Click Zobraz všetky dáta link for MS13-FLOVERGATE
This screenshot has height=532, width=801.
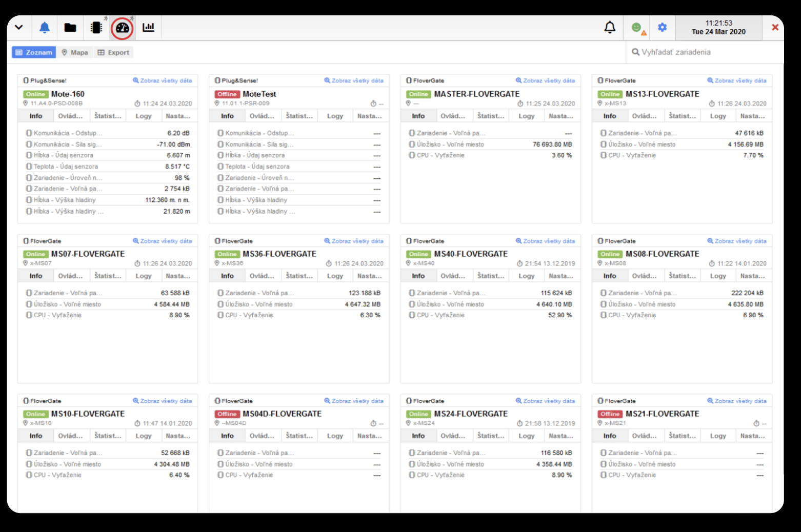[737, 80]
